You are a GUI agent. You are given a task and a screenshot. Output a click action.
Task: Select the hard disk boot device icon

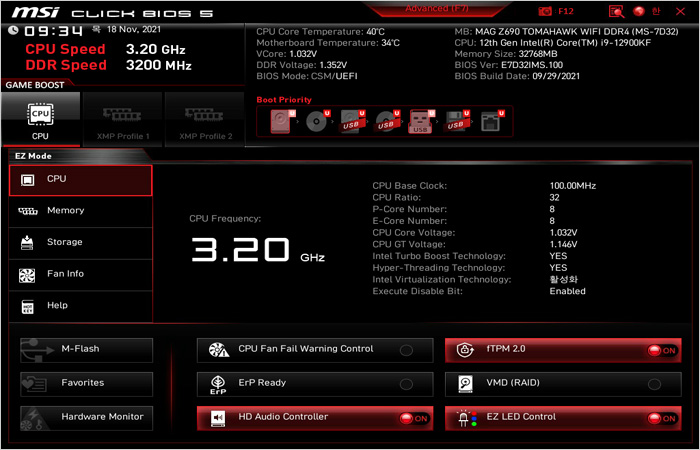pyautogui.click(x=282, y=121)
